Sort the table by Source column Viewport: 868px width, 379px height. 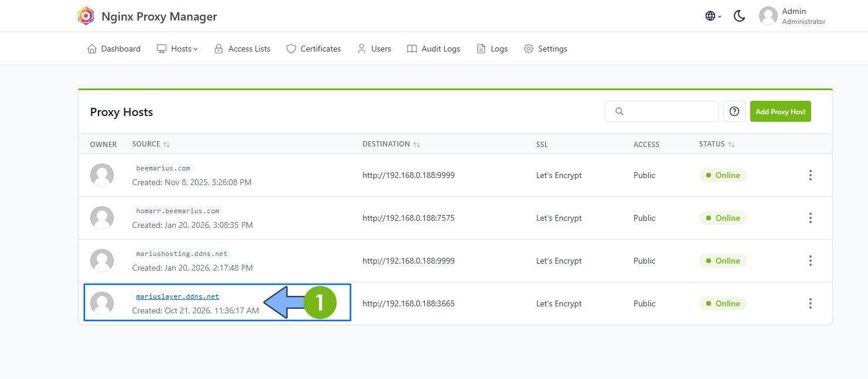[x=151, y=144]
